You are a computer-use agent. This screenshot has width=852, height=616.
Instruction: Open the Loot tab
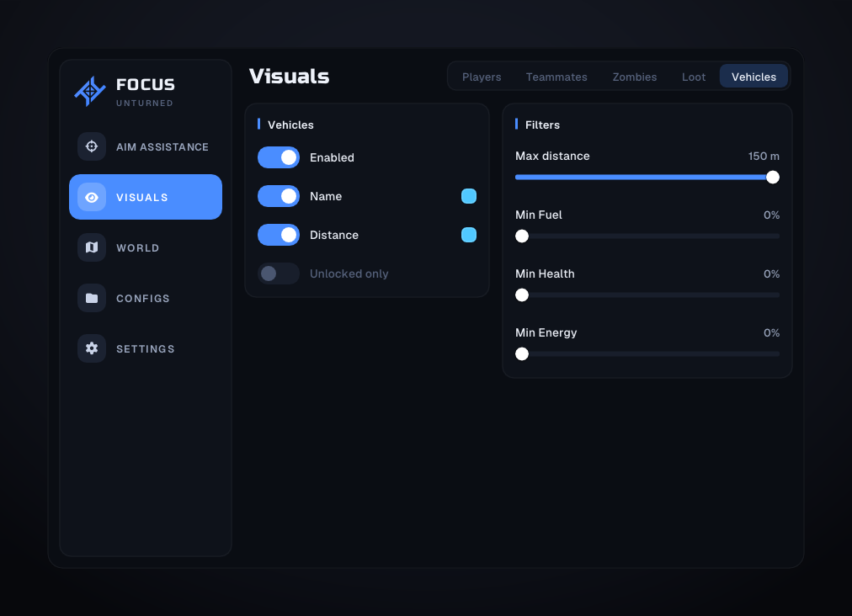694,77
